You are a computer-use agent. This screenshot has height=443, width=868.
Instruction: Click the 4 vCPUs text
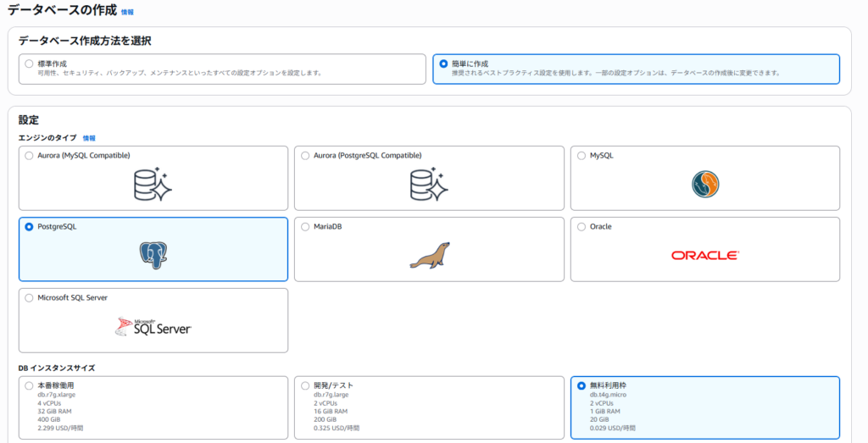(49, 403)
